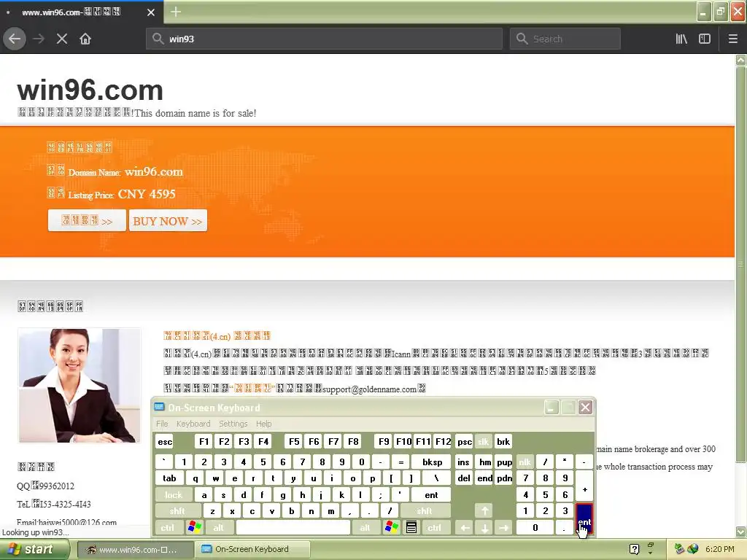Viewport: 747px width, 560px height.
Task: Open the browser home page
Action: pyautogui.click(x=85, y=39)
